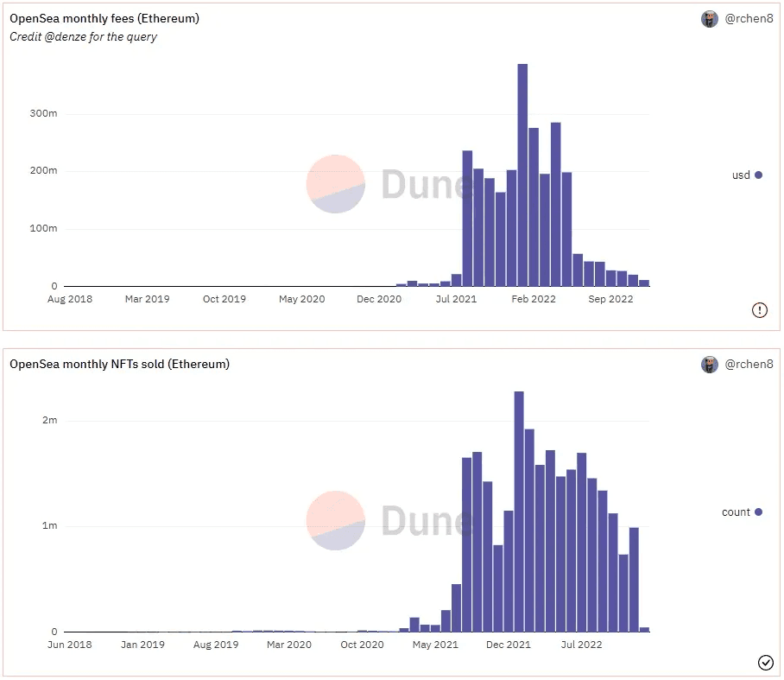This screenshot has width=784, height=680.
Task: Toggle the count series legend label
Action: tap(736, 512)
